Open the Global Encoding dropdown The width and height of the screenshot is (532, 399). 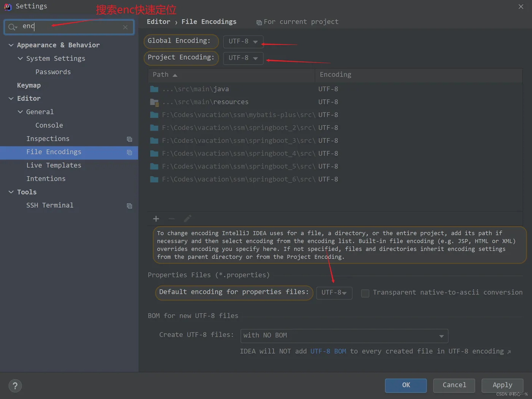243,41
